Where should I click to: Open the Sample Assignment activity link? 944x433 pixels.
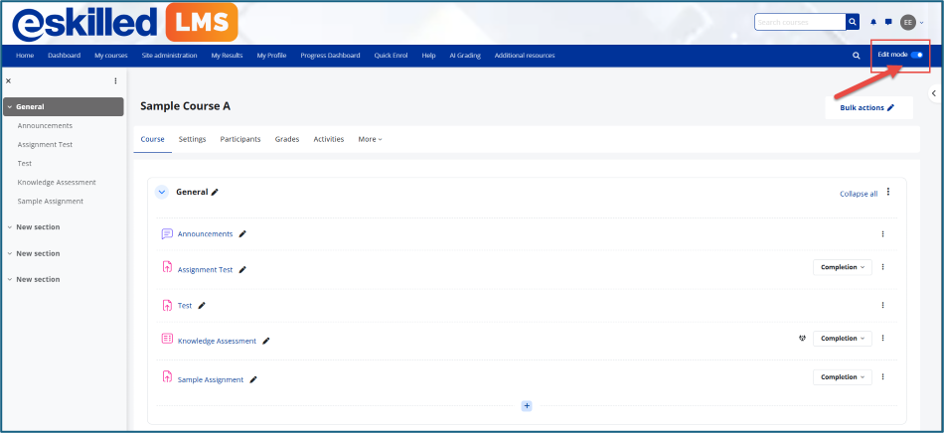211,380
